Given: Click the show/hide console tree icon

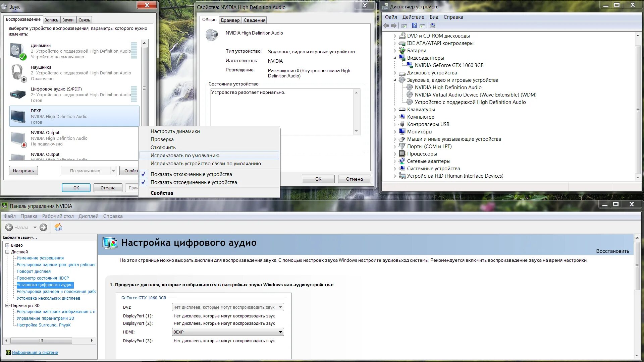Looking at the screenshot, I should coord(404,26).
